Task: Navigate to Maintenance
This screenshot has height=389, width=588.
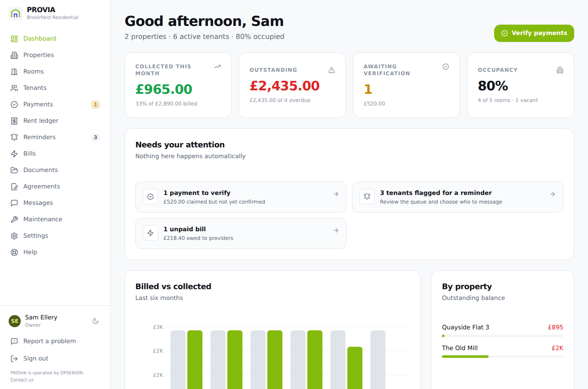Action: point(55,220)
